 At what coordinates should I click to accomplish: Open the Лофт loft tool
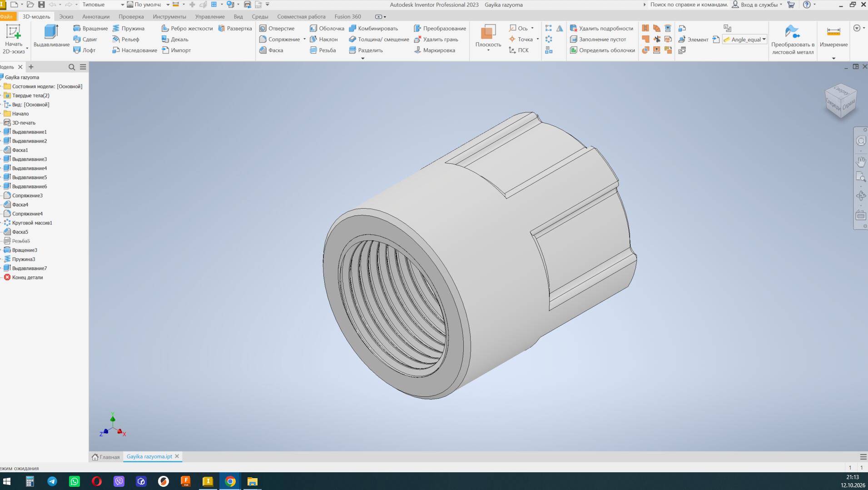84,50
